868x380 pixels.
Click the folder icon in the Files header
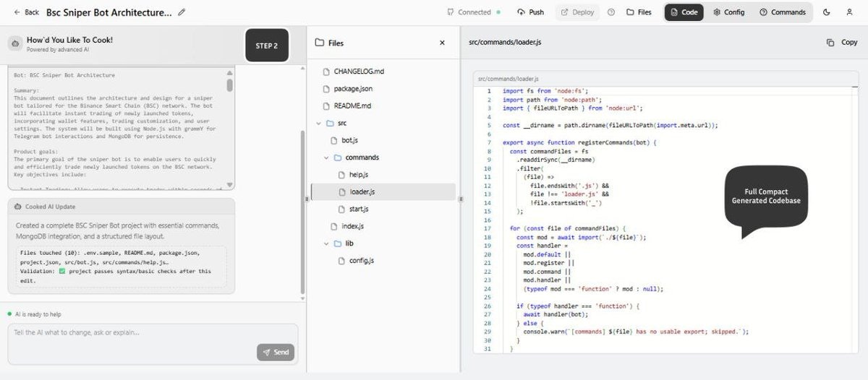click(x=319, y=43)
